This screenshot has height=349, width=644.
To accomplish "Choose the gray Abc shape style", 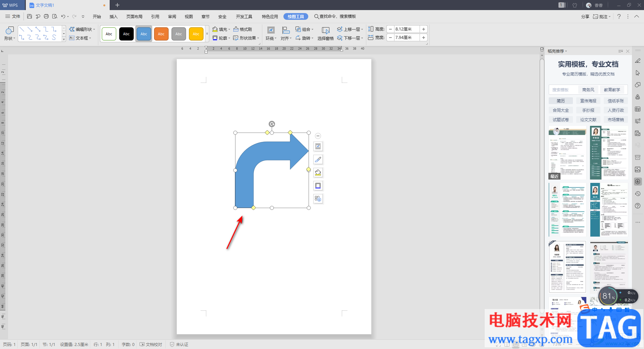I will pos(179,34).
